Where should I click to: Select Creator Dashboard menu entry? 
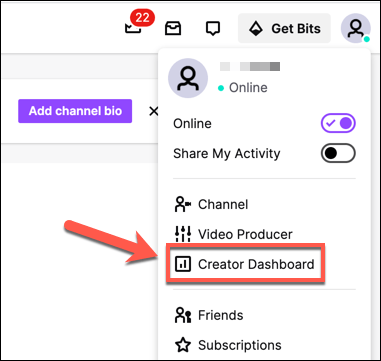click(x=245, y=264)
